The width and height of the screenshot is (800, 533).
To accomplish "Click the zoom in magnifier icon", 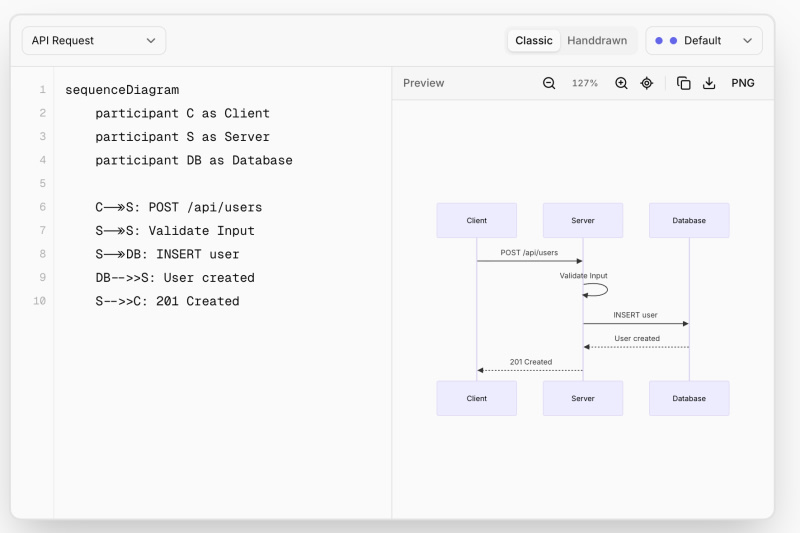I will pos(621,83).
